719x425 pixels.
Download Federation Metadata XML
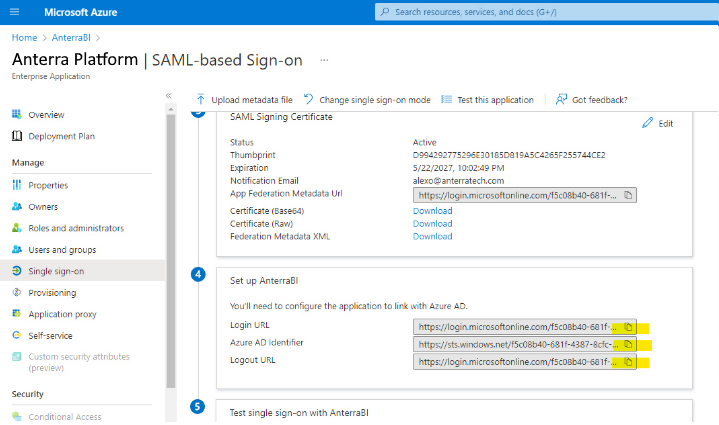[432, 236]
